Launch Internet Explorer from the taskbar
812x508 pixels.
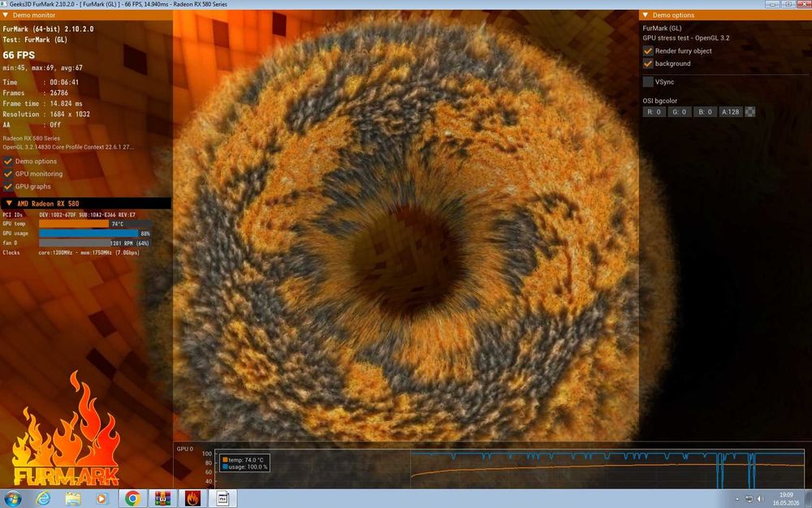[x=43, y=499]
